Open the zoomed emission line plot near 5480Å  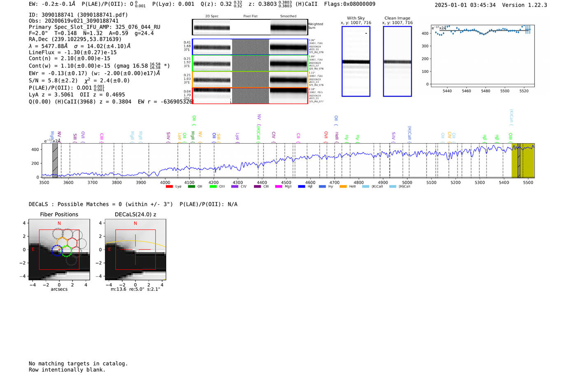[x=482, y=56]
